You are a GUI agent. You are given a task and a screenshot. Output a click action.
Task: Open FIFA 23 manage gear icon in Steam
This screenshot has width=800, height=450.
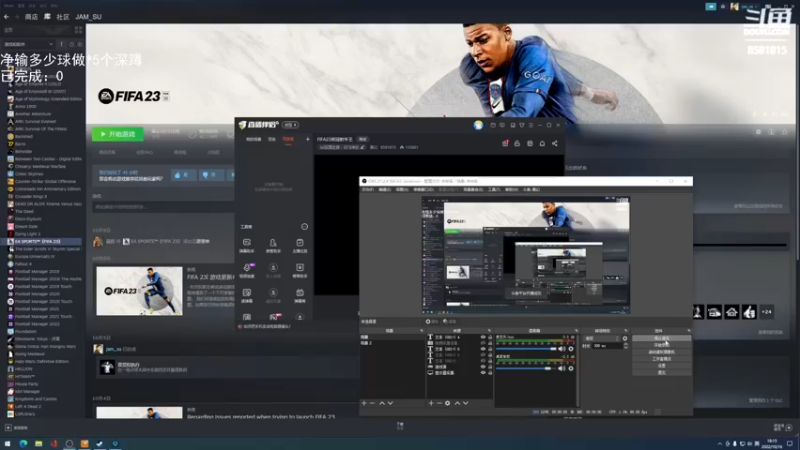758,132
